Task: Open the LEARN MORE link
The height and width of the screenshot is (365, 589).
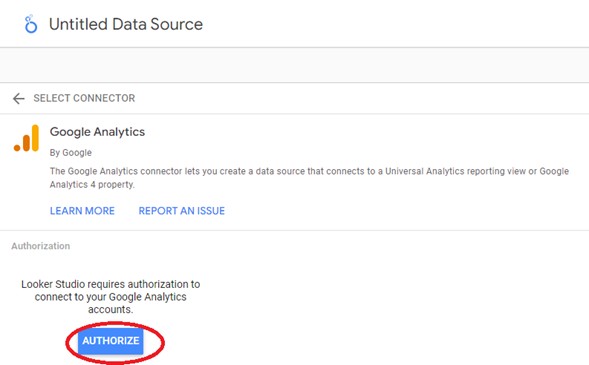Action: click(82, 211)
